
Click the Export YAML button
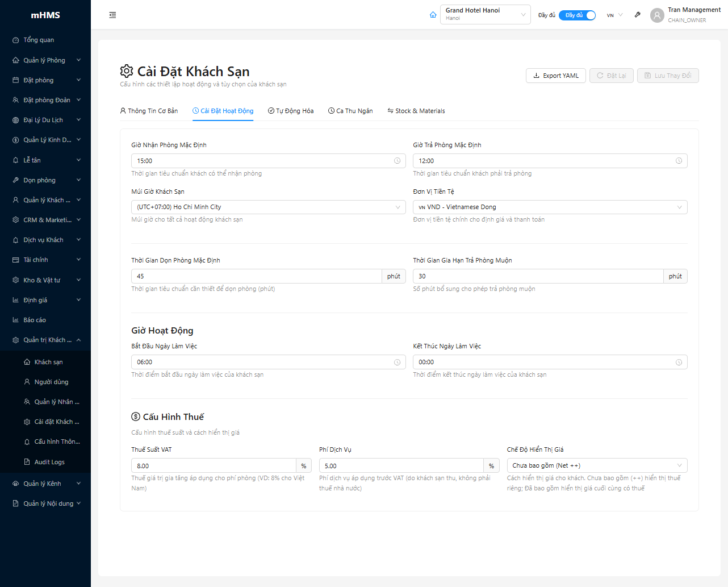click(555, 75)
